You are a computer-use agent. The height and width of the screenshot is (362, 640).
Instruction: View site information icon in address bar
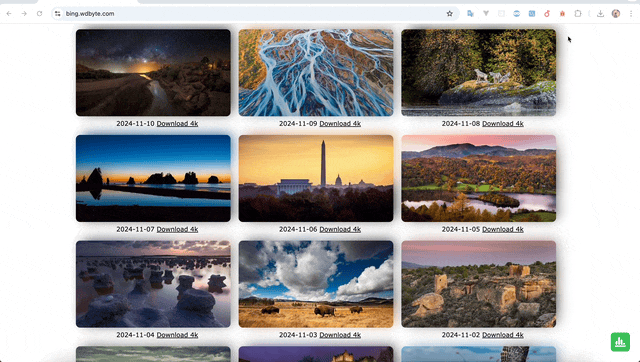pyautogui.click(x=58, y=13)
